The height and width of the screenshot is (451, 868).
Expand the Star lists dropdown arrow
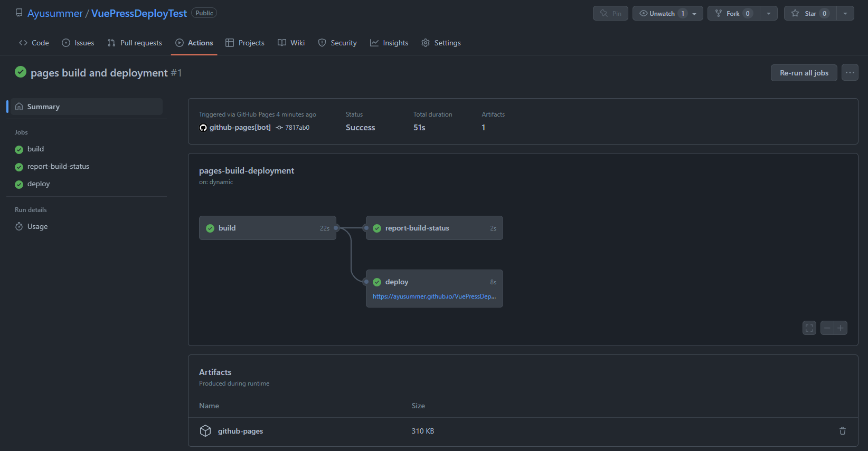[x=845, y=13]
